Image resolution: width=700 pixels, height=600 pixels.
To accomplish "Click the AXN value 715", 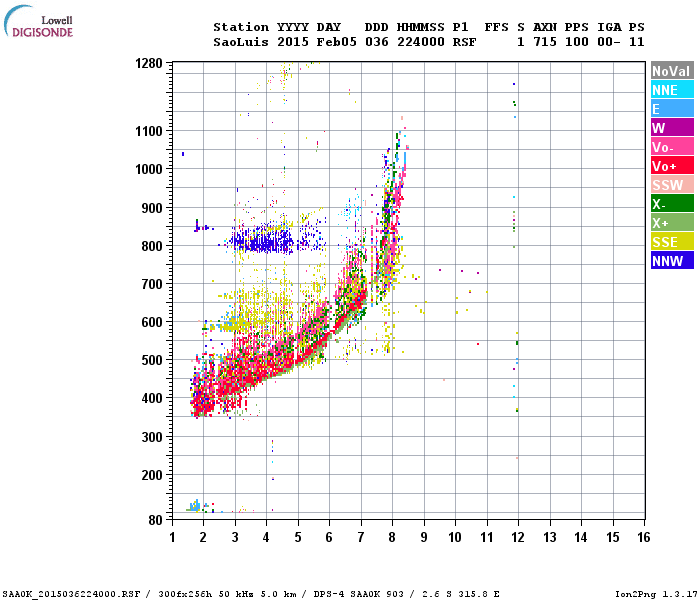I will coord(545,42).
